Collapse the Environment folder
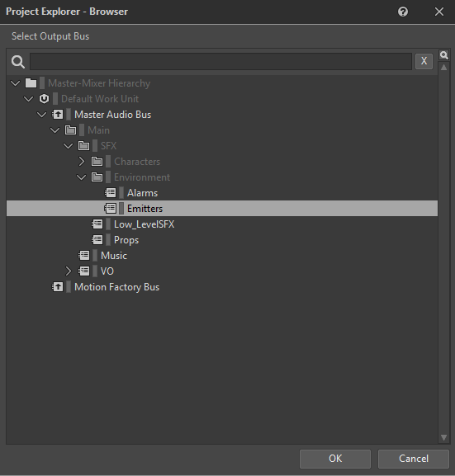This screenshot has width=455, height=476. [81, 177]
